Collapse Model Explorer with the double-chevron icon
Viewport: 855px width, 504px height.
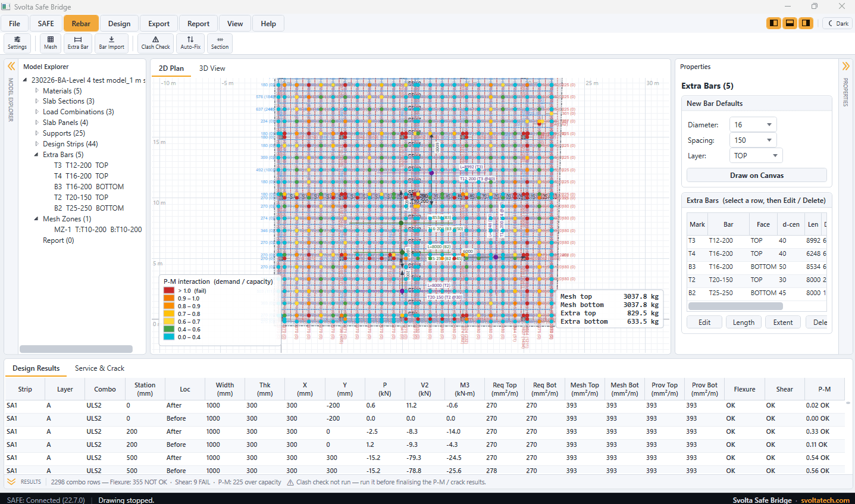11,66
